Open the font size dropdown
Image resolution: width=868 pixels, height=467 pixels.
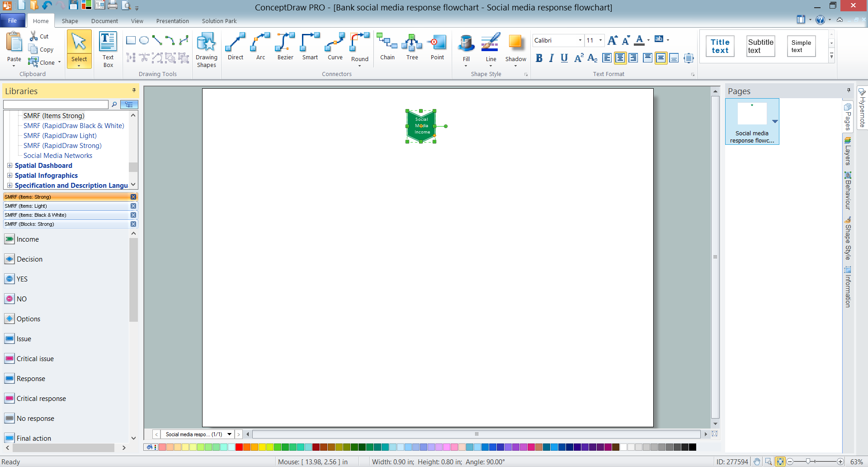click(600, 40)
